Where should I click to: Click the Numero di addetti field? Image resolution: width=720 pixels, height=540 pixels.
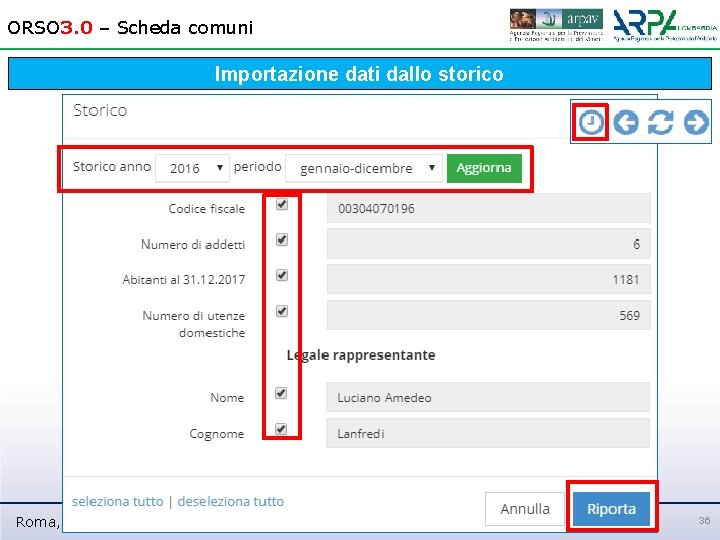pos(489,244)
